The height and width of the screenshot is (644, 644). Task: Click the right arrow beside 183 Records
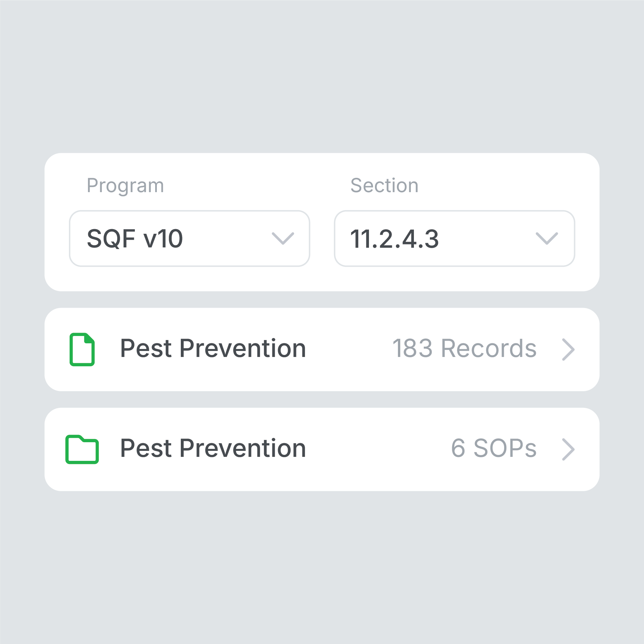click(x=568, y=349)
